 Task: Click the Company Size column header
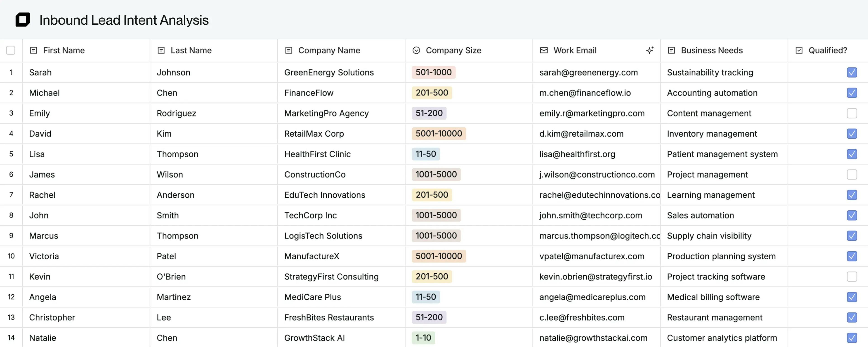click(x=453, y=50)
